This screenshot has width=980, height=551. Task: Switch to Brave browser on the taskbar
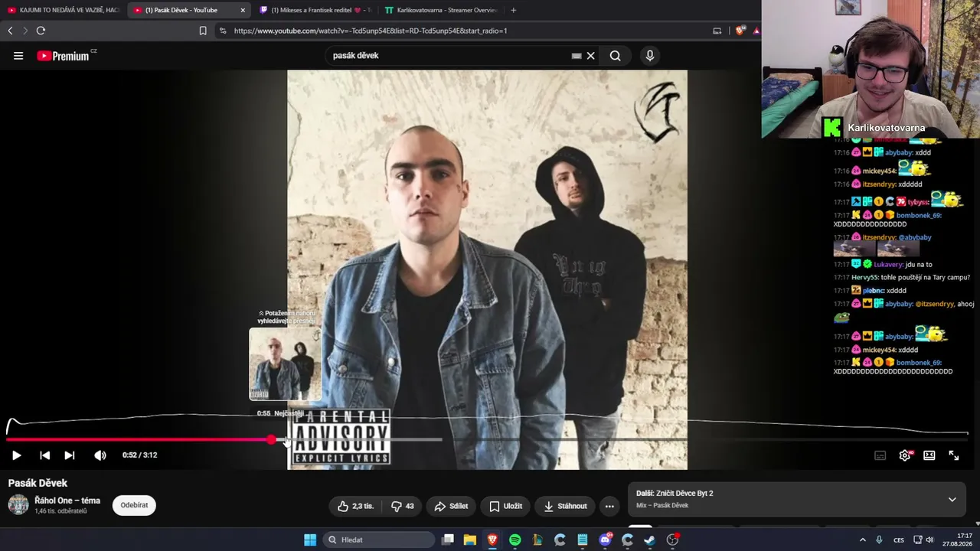click(x=492, y=540)
